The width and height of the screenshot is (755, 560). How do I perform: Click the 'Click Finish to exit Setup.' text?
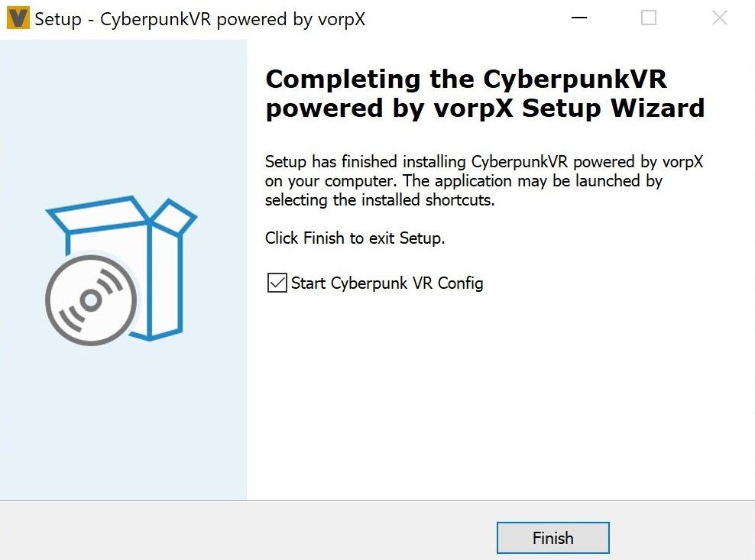[x=355, y=238]
